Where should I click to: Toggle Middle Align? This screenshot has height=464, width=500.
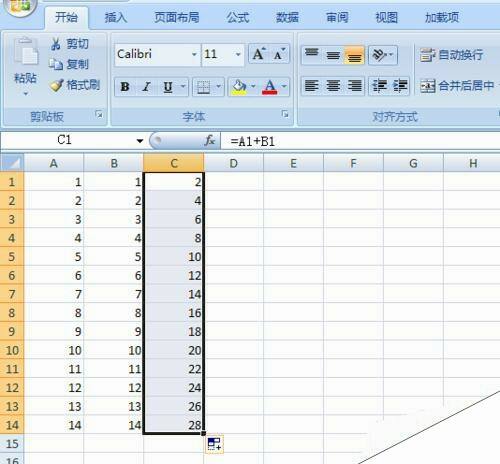point(333,55)
